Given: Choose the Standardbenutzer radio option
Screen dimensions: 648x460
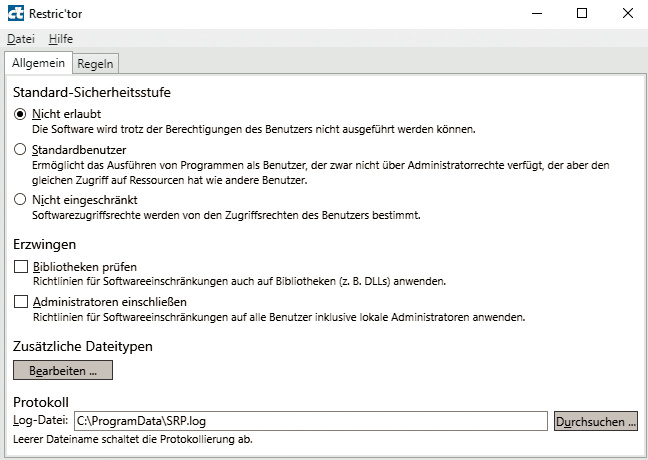Looking at the screenshot, I should pos(20,149).
